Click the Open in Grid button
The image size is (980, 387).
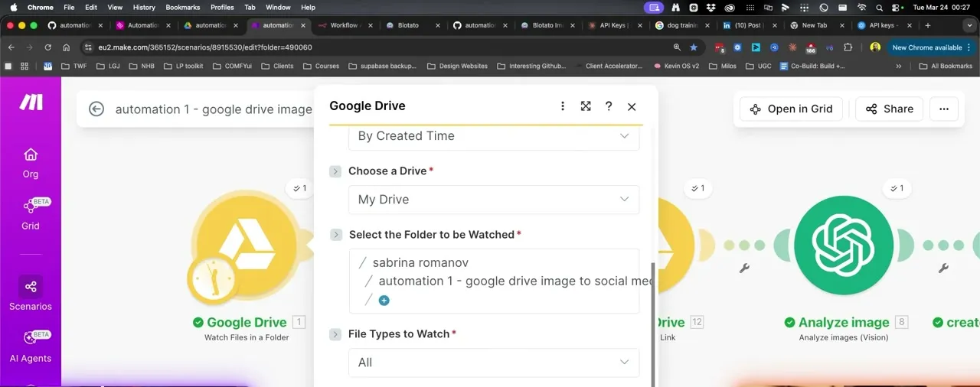point(791,109)
